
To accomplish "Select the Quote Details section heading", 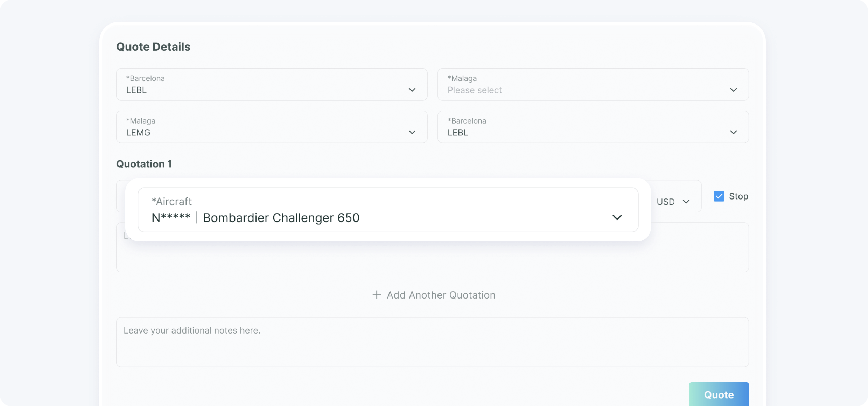I will point(153,46).
